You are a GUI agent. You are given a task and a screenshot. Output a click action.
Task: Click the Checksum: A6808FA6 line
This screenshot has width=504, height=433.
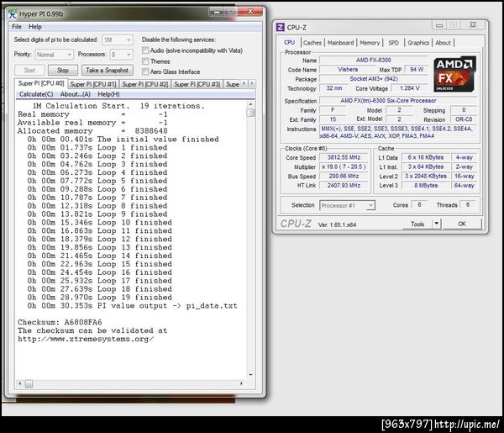[60, 322]
